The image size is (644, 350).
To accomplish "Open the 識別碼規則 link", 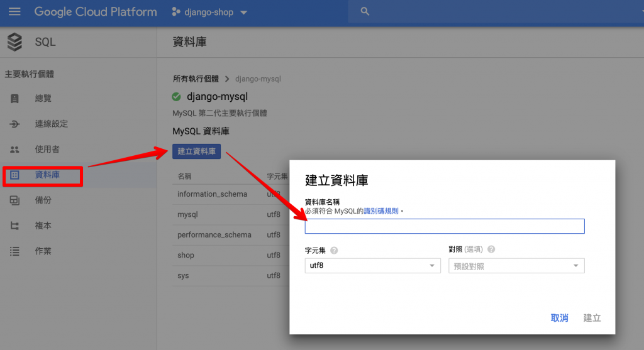I will coord(381,211).
